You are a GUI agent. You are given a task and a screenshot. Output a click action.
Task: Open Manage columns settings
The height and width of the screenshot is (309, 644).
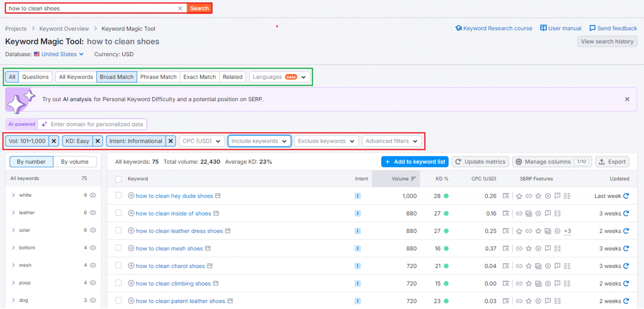tap(552, 162)
